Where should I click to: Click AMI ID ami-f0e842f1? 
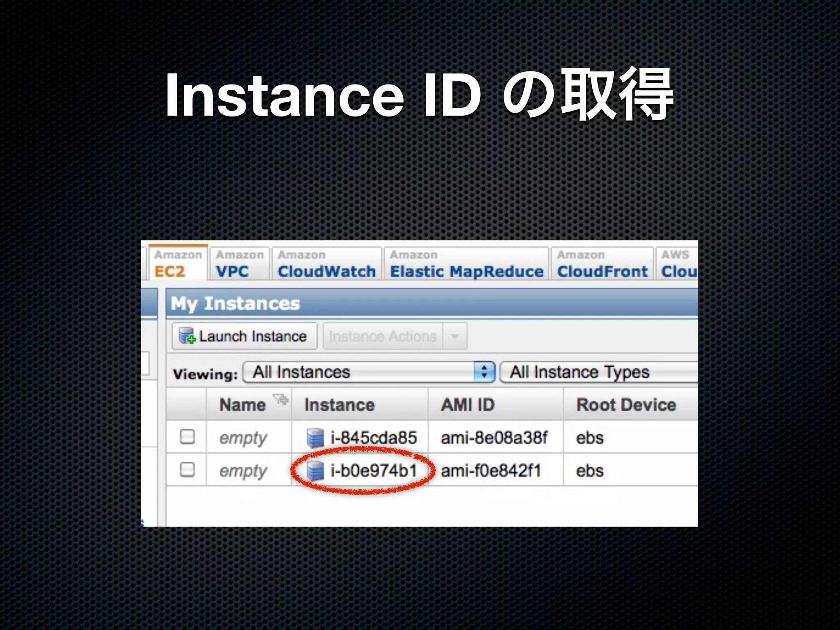point(491,470)
